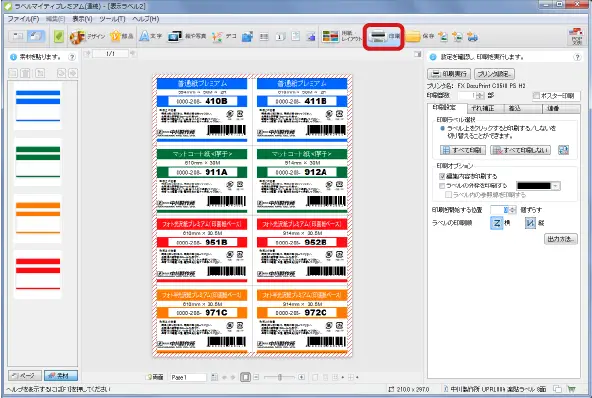Click the 保存 folder save icon

point(413,36)
